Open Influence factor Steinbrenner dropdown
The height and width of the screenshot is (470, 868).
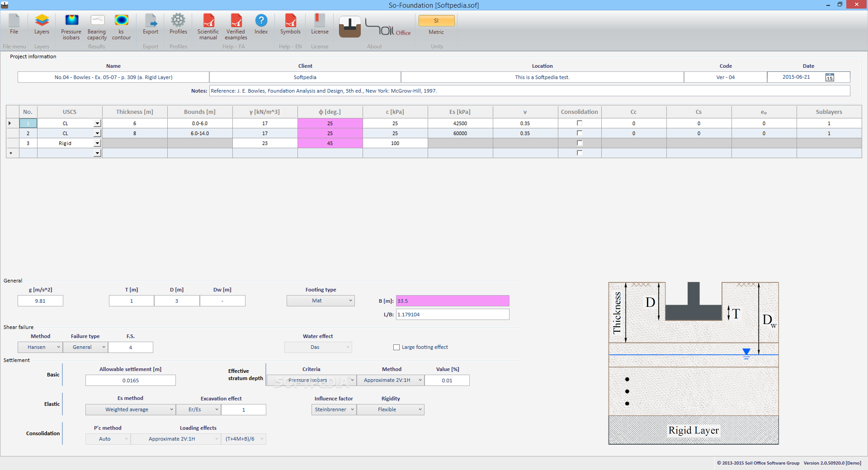click(x=334, y=409)
